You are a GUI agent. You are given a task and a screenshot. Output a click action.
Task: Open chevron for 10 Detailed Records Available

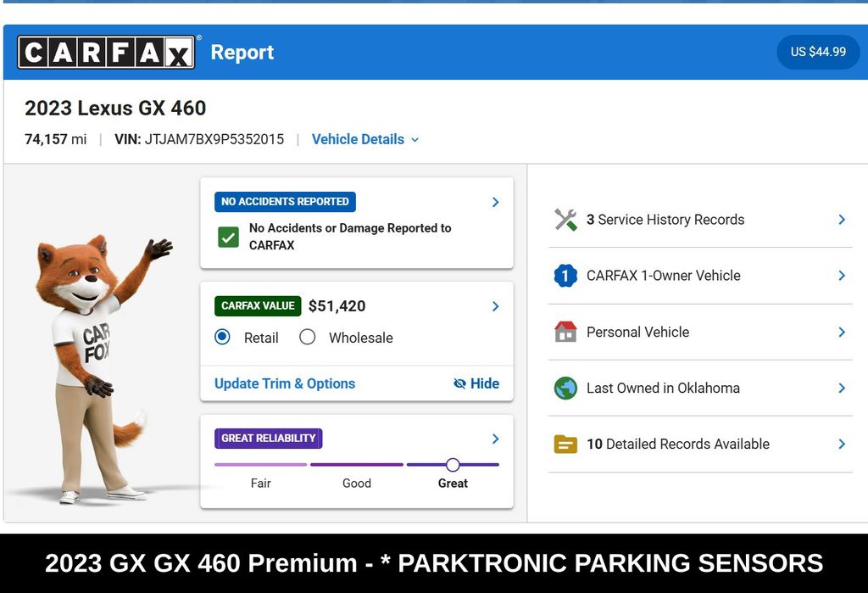coord(842,444)
